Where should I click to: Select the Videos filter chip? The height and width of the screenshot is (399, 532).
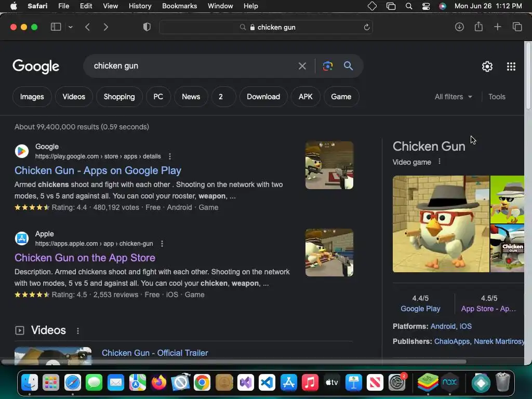pyautogui.click(x=74, y=97)
